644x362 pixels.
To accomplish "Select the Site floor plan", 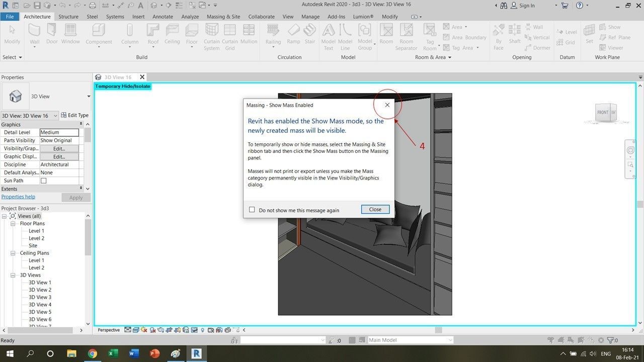I will coord(33,246).
